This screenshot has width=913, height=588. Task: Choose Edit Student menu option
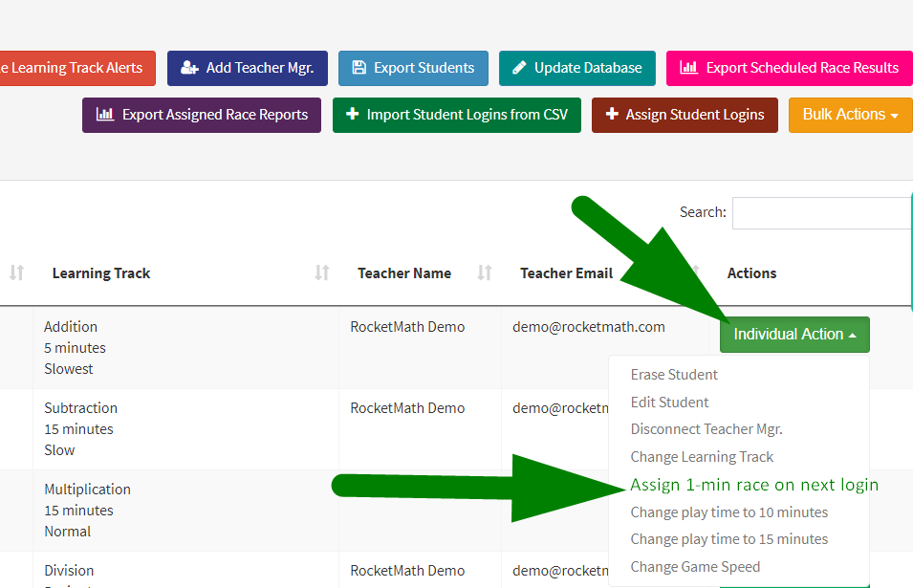(669, 403)
